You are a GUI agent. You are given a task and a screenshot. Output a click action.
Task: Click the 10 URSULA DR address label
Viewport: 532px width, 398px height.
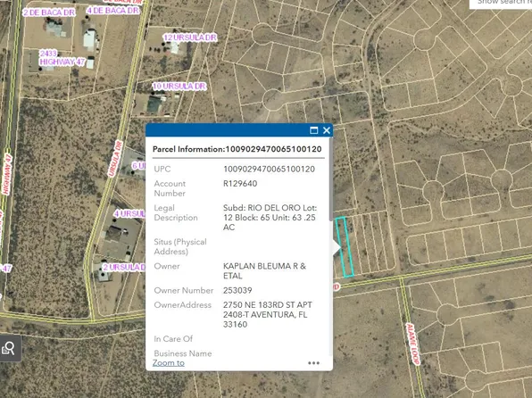(179, 87)
